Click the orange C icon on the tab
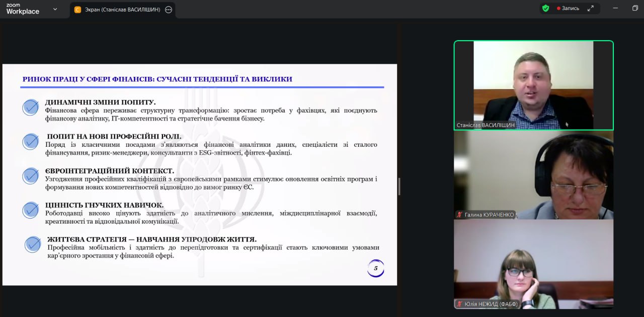This screenshot has width=644, height=317. pos(77,10)
